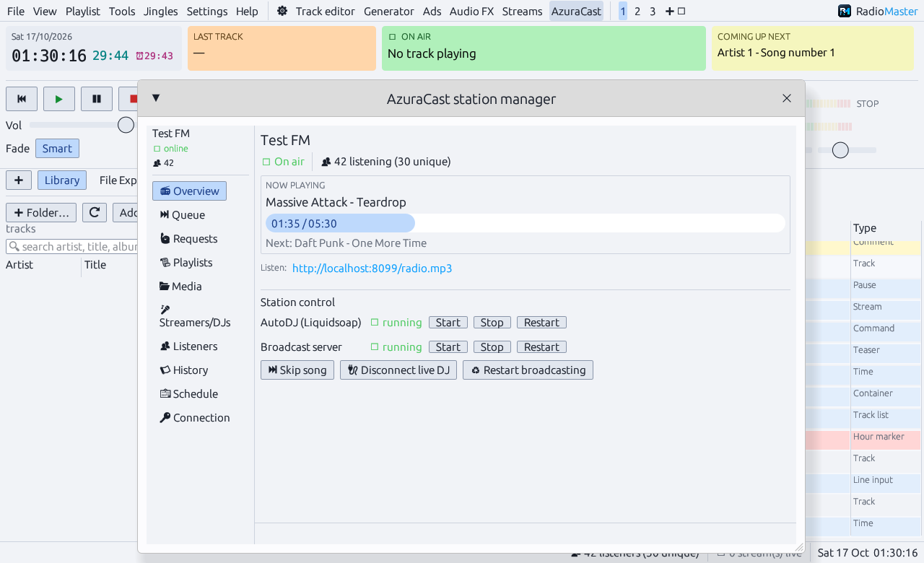
Task: Select the Overview section
Action: [189, 191]
